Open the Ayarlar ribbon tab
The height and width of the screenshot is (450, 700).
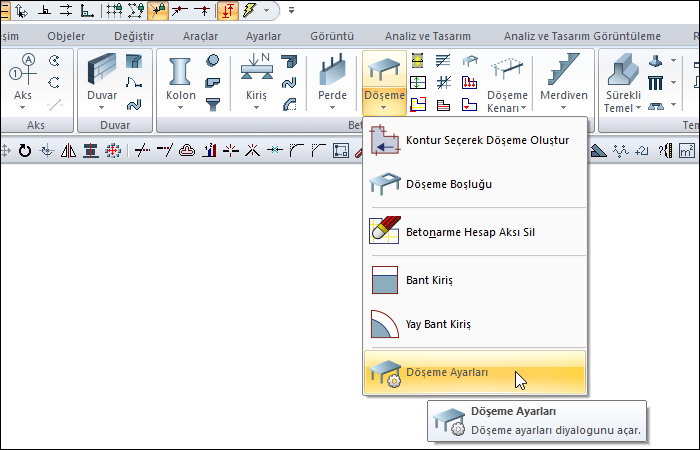pos(263,36)
